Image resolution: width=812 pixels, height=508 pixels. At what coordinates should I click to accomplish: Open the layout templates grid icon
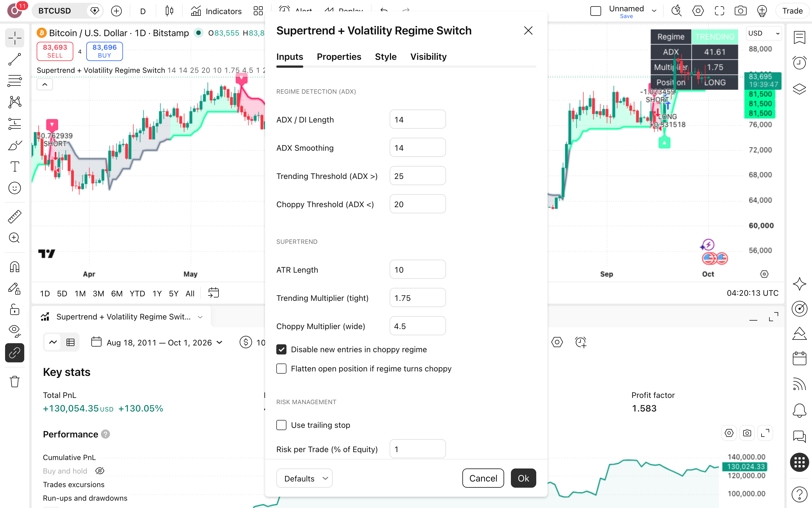tap(258, 11)
